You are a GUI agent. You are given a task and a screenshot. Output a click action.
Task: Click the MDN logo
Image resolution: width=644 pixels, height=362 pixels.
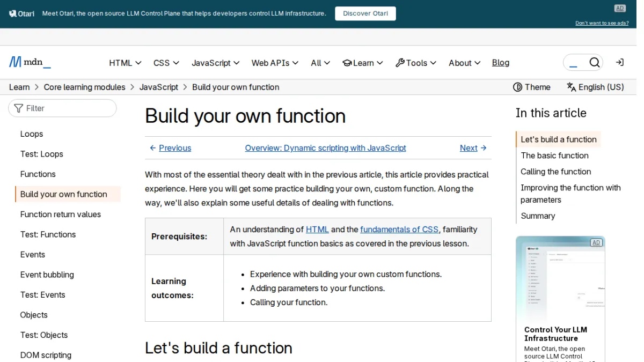point(30,62)
